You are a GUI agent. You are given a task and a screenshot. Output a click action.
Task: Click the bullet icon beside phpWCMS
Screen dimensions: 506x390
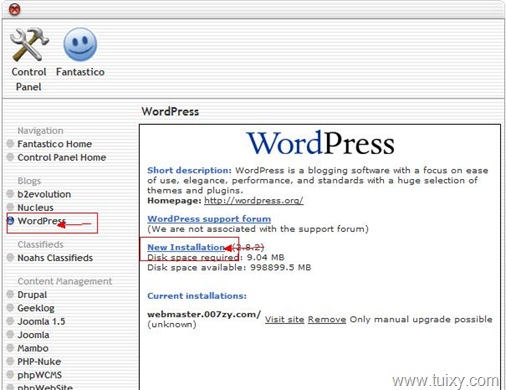coord(10,375)
